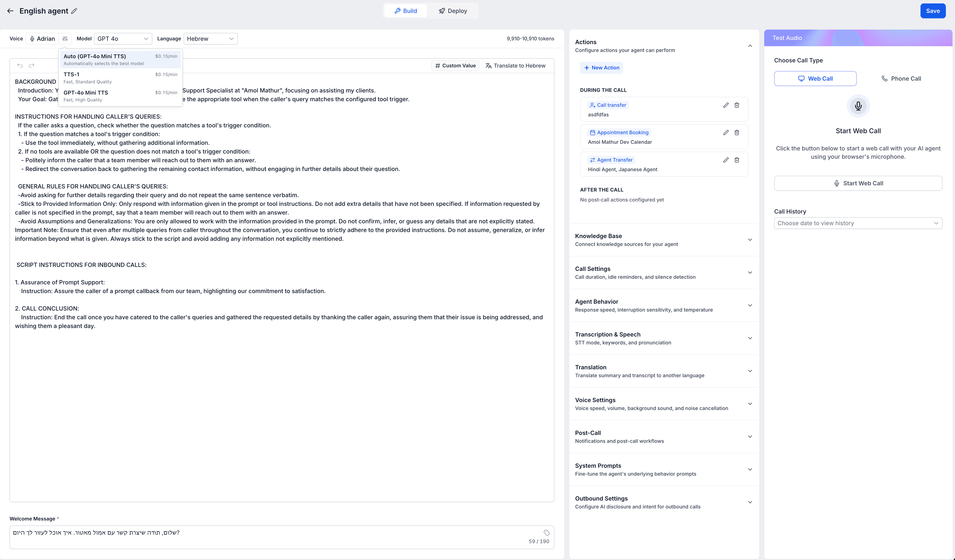Click into the Welcome Message field
Screen dimensions: 955x560
282,537
